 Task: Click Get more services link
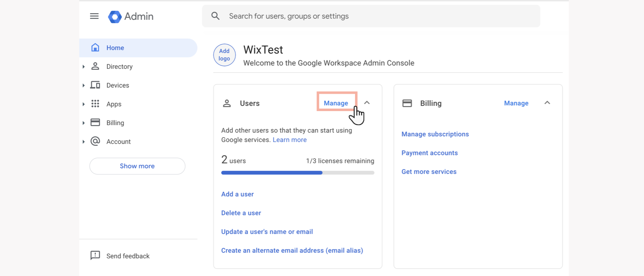tap(429, 171)
